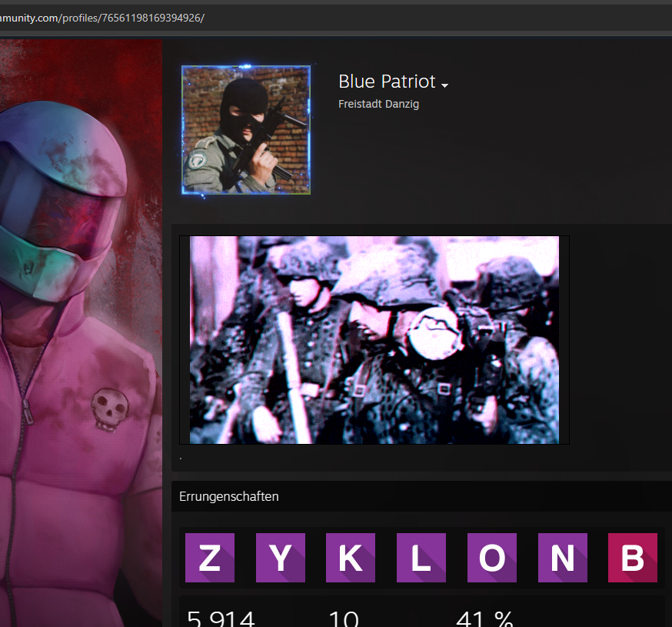The image size is (672, 627).
Task: Click the 41 % completion rate stat
Action: pyautogui.click(x=484, y=618)
